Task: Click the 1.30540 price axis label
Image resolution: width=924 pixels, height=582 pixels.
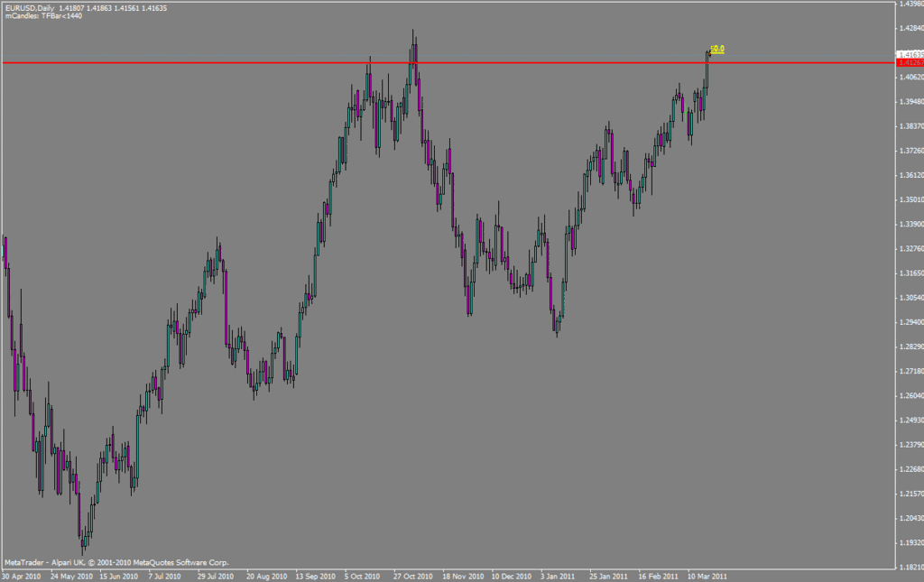Action: [911, 298]
